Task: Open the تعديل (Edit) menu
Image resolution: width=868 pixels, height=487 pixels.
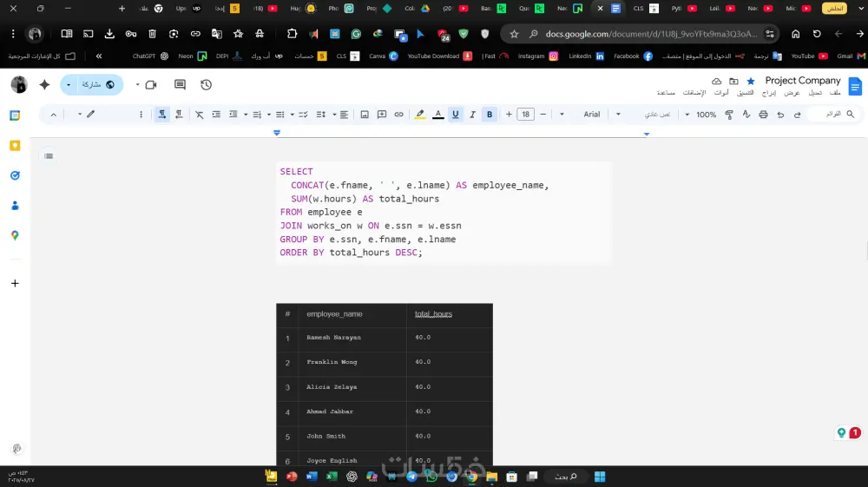Action: 815,93
